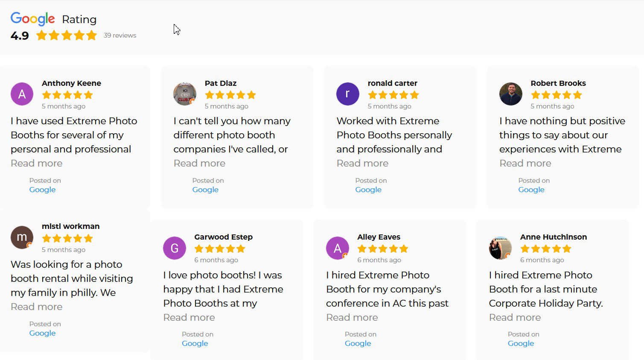Click Google link below Robert Brooks' review
Image resolution: width=644 pixels, height=360 pixels.
click(531, 189)
